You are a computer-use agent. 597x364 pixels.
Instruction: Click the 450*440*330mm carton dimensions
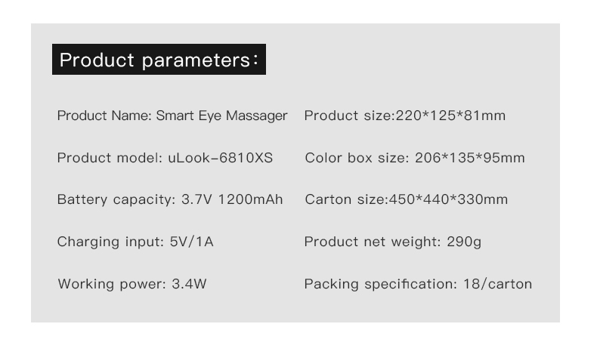click(448, 199)
